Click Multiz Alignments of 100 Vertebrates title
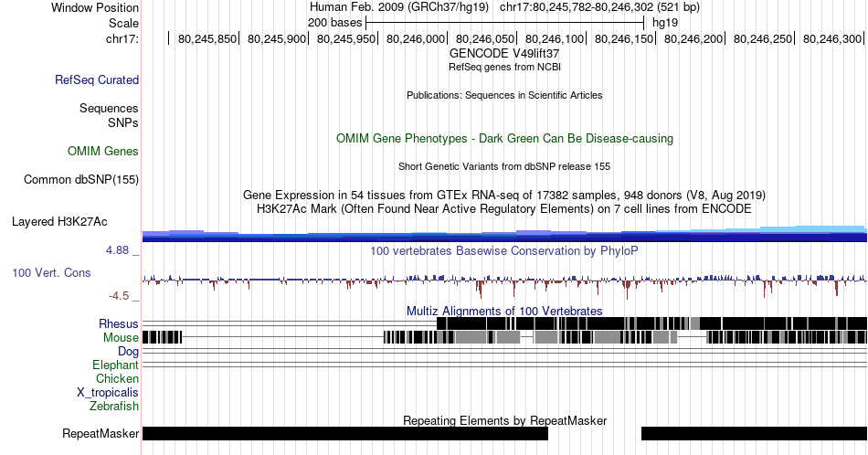Screen dimensions: 868x455 (504, 311)
